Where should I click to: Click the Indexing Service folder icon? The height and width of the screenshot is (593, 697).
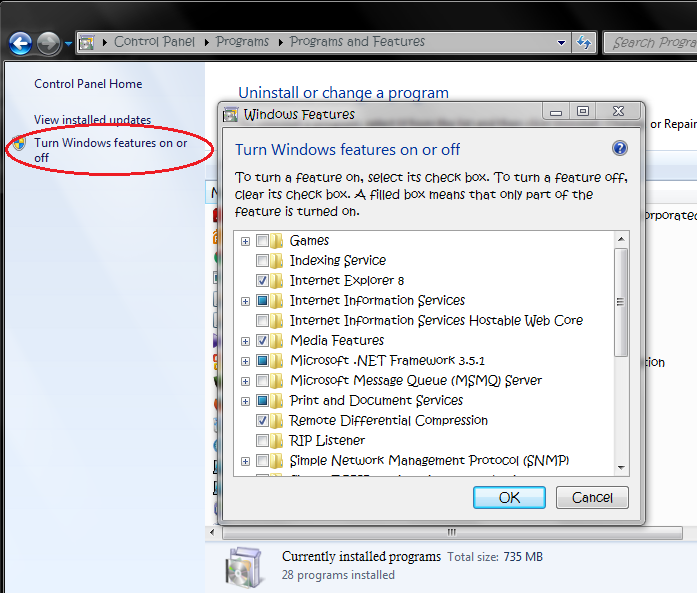click(276, 260)
